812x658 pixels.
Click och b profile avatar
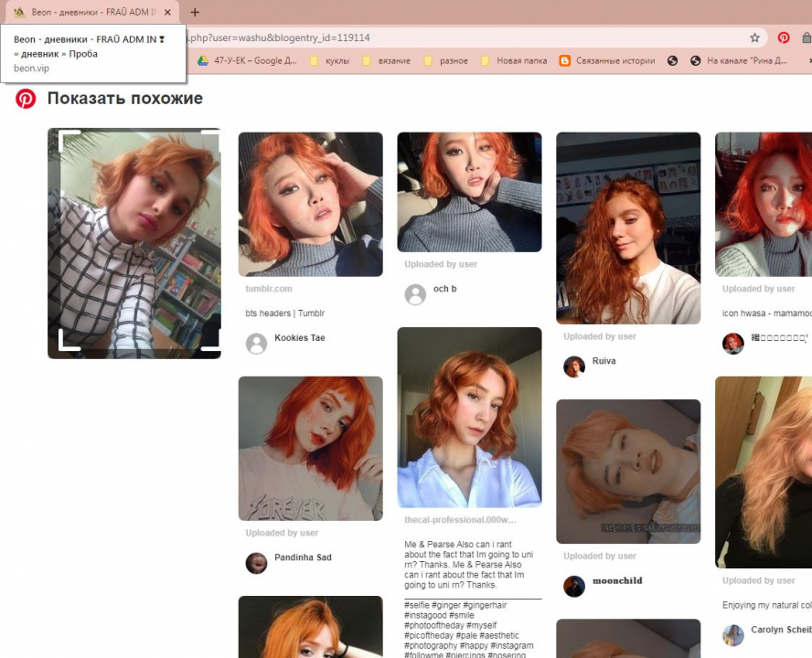[415, 294]
